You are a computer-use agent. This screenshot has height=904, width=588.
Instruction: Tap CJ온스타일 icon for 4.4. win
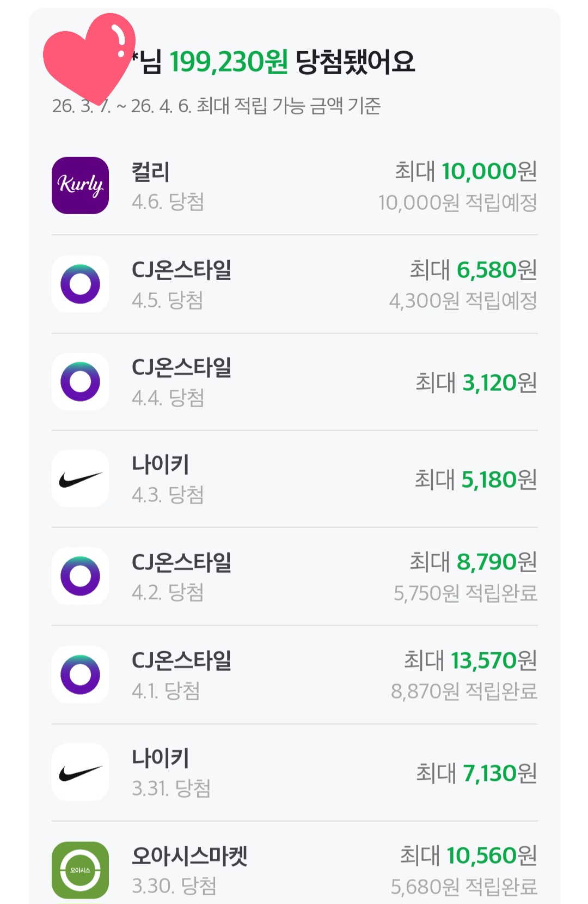coord(80,381)
